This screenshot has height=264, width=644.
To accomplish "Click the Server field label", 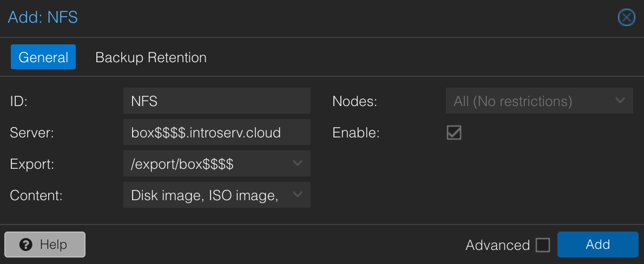I will [x=31, y=133].
